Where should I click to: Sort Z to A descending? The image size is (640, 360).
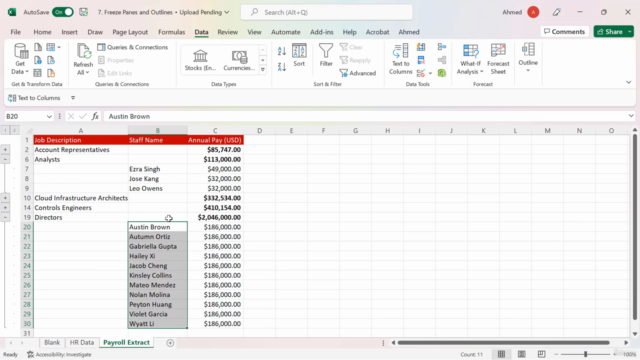pos(282,67)
